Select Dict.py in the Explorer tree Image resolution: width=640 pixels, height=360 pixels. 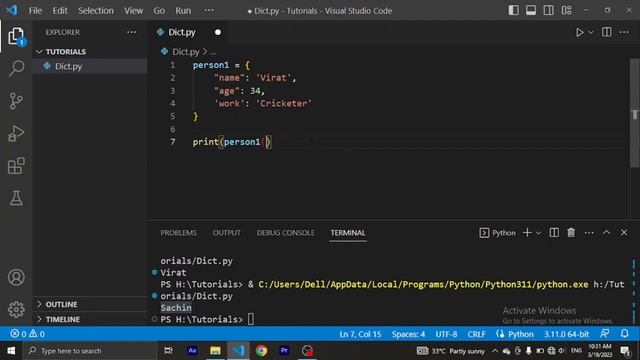[69, 66]
